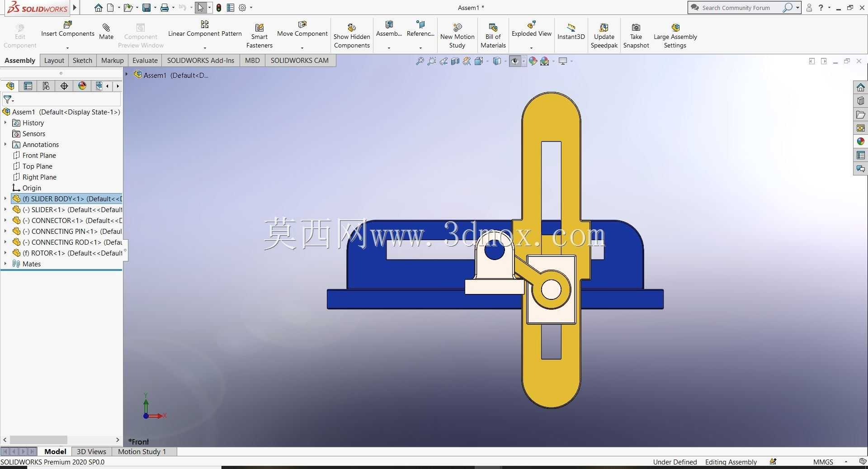Screen dimensions: 868x469
Task: Open the user Login icon
Action: point(809,8)
